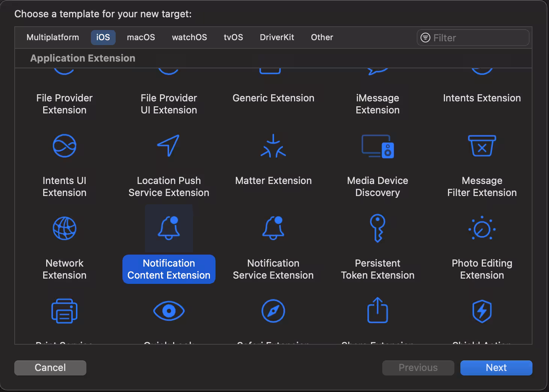This screenshot has height=392, width=549.
Task: Switch to the watchOS tab
Action: click(189, 38)
